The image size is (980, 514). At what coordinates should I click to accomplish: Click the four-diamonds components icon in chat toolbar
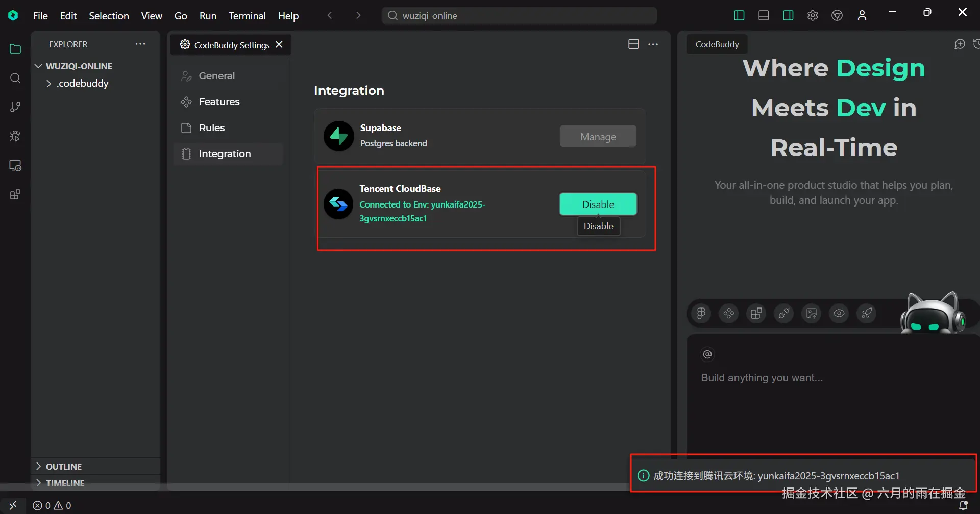coord(729,313)
